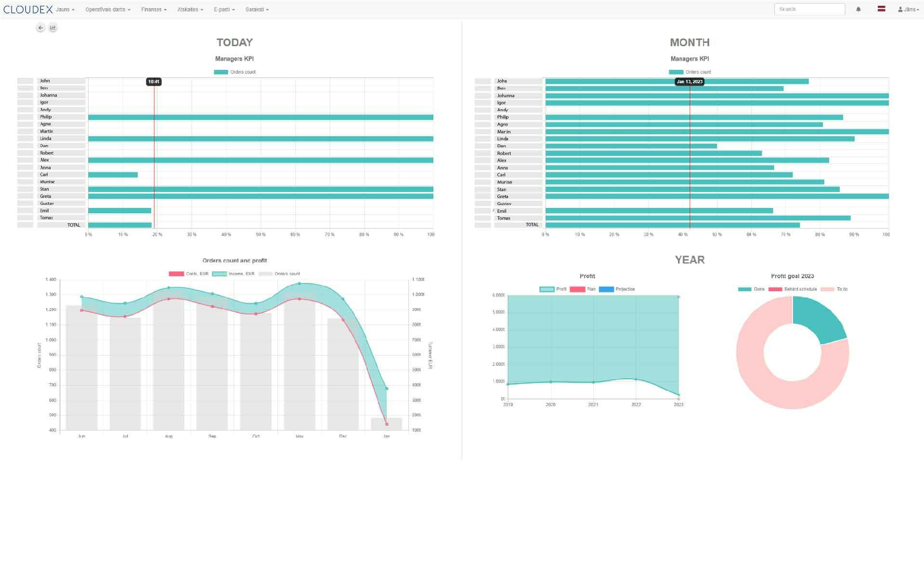Click the pink Plan color swatch
Viewport: 924px width, 579px height.
(x=577, y=289)
